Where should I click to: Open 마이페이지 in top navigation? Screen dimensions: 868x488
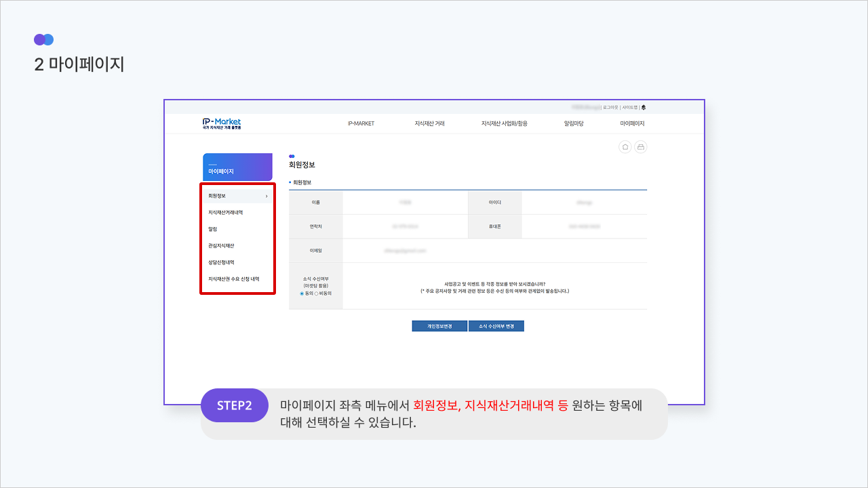632,123
